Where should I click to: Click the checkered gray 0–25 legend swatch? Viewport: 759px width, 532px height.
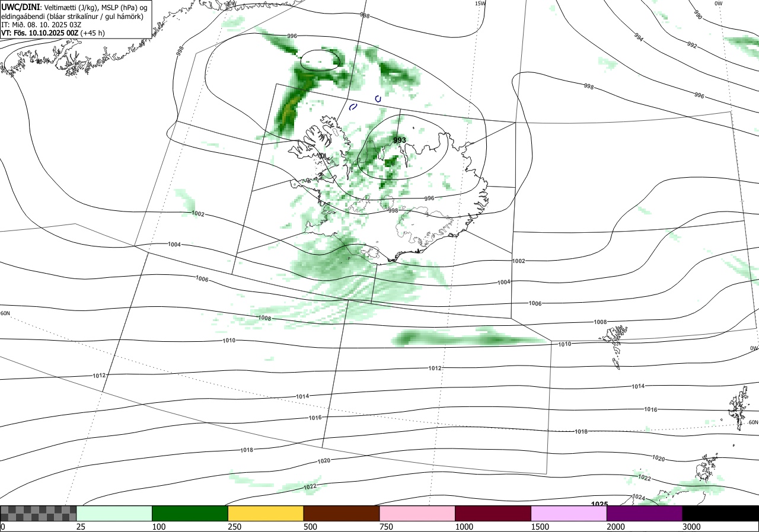tap(39, 513)
